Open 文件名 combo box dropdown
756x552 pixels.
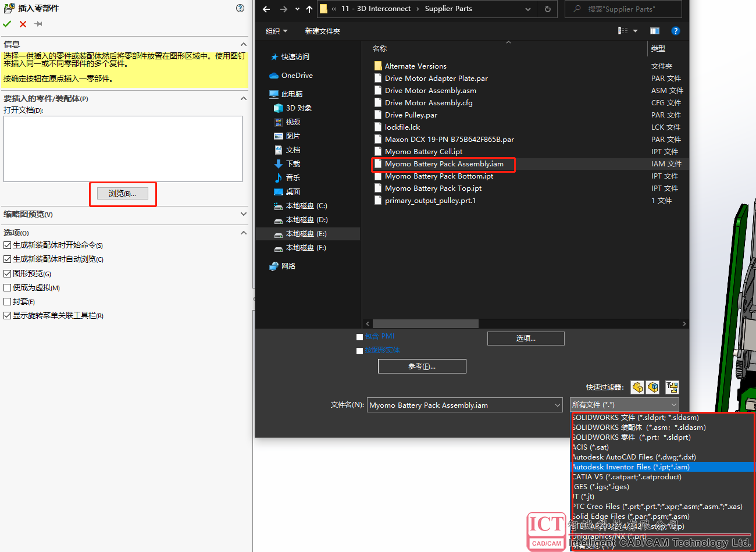[558, 405]
